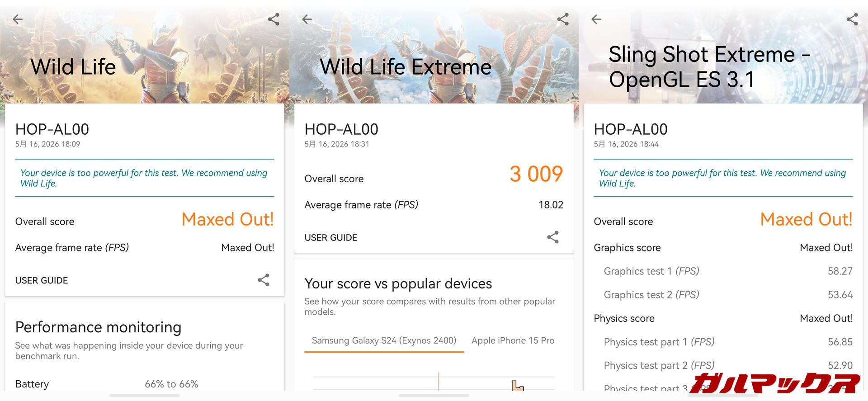Tap the Performance monitoring heading

point(98,327)
